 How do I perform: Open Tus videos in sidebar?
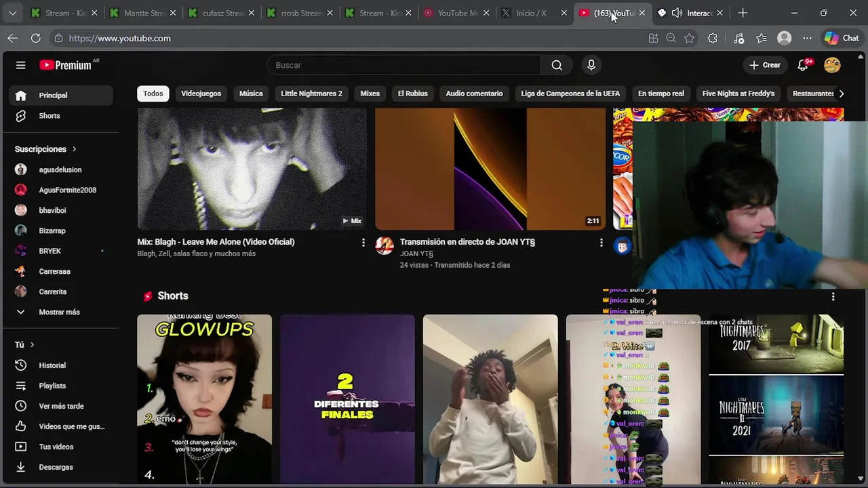coord(61,447)
